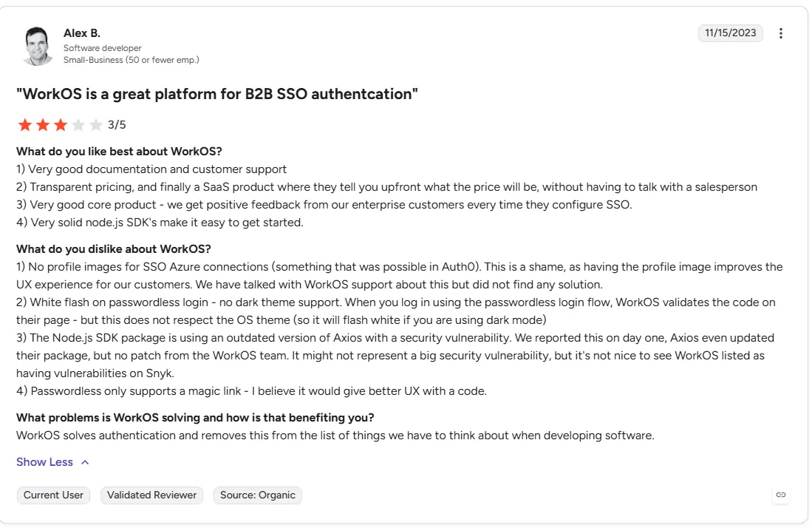Click line starting Transparent pricing
Image resolution: width=812 pixels, height=528 pixels.
pyautogui.click(x=387, y=186)
